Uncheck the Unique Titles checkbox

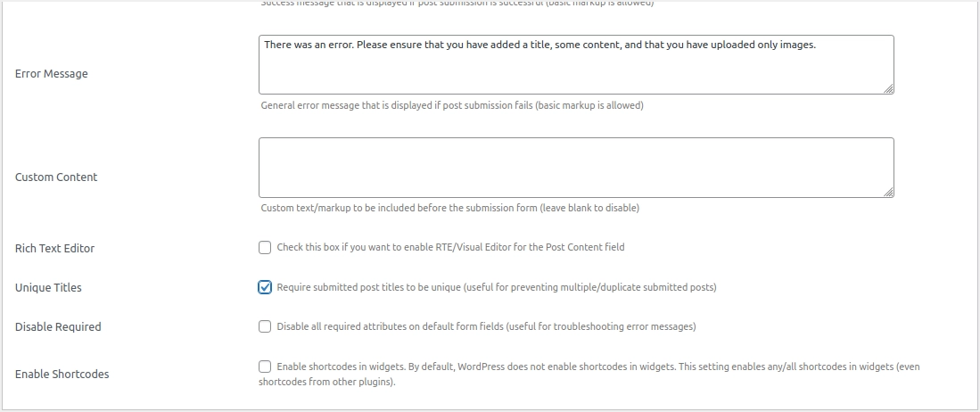click(265, 287)
